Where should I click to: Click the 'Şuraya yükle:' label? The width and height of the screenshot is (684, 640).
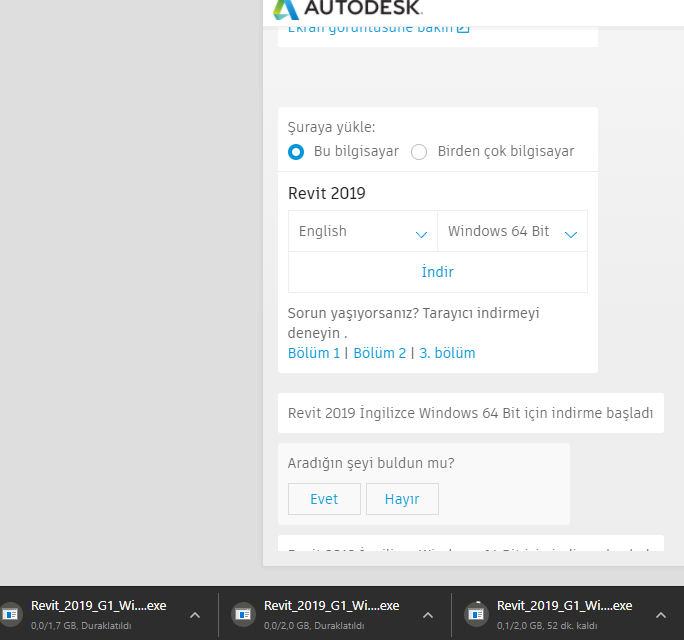pyautogui.click(x=332, y=127)
